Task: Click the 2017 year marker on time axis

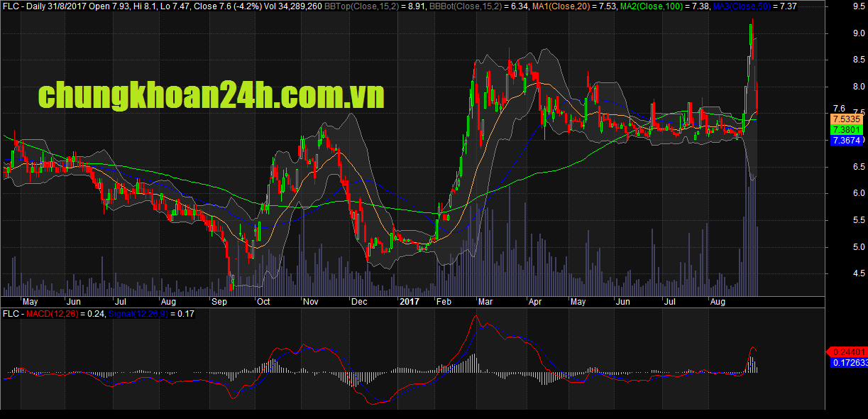Action: click(x=408, y=302)
